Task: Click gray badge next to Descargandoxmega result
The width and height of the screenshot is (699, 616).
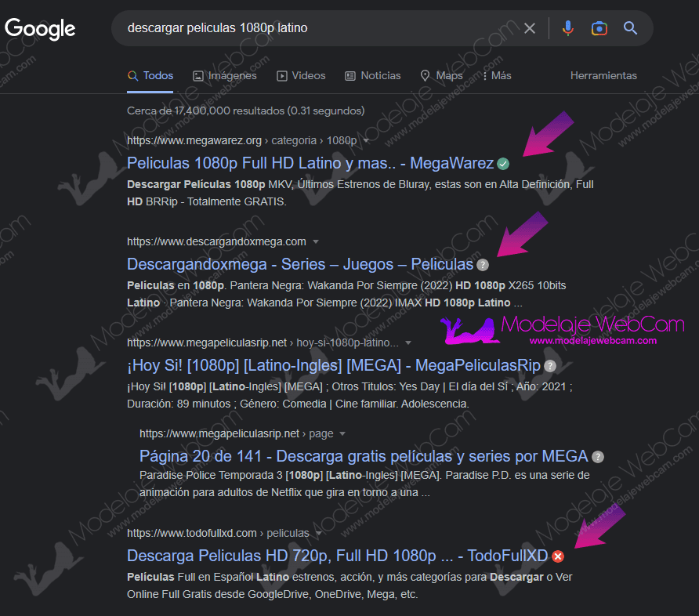Action: [483, 265]
